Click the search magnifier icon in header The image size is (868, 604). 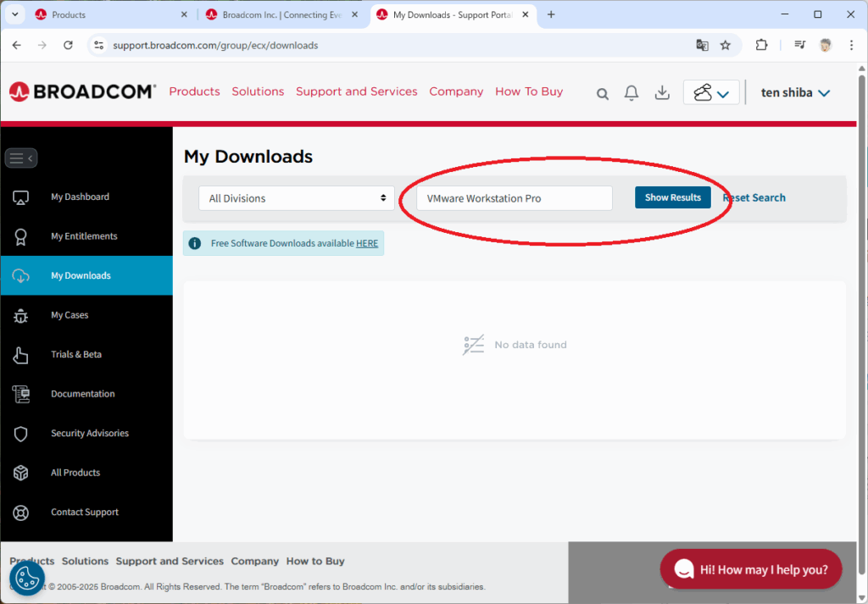click(603, 93)
